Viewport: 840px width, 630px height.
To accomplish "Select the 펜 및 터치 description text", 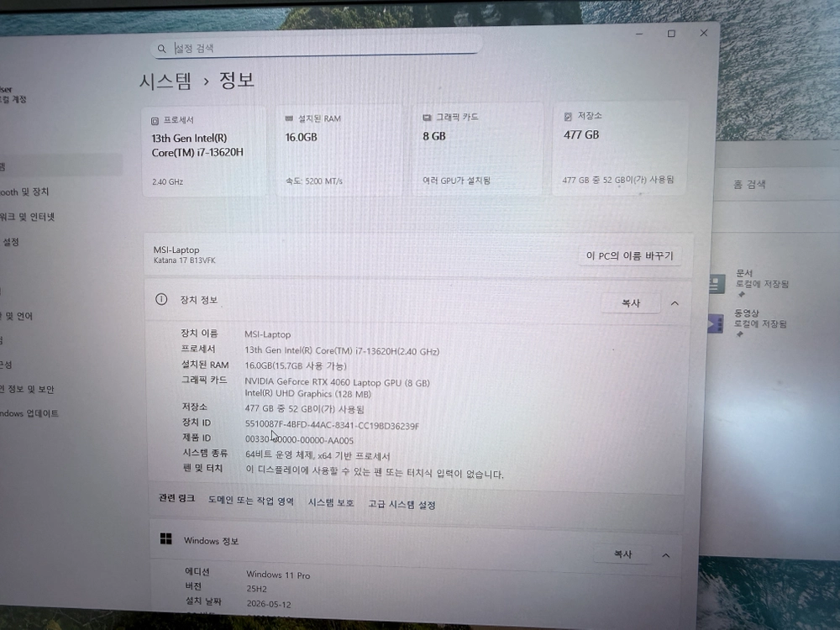I will point(375,472).
